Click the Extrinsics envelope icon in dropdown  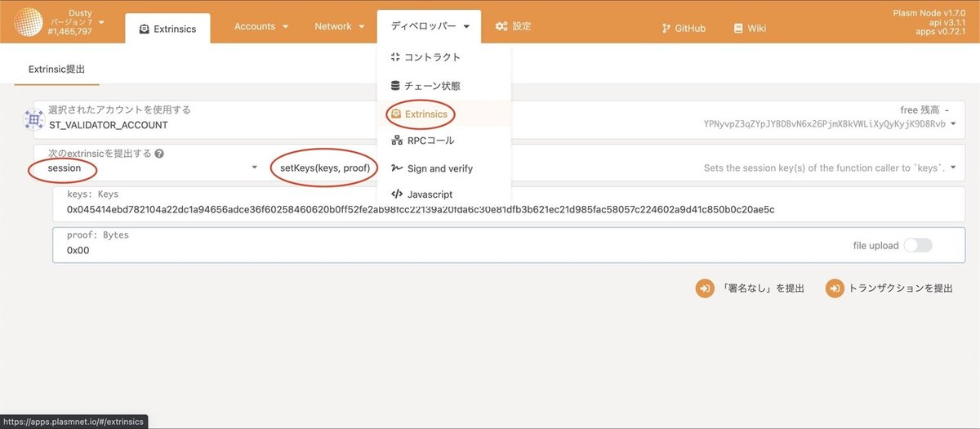(396, 114)
